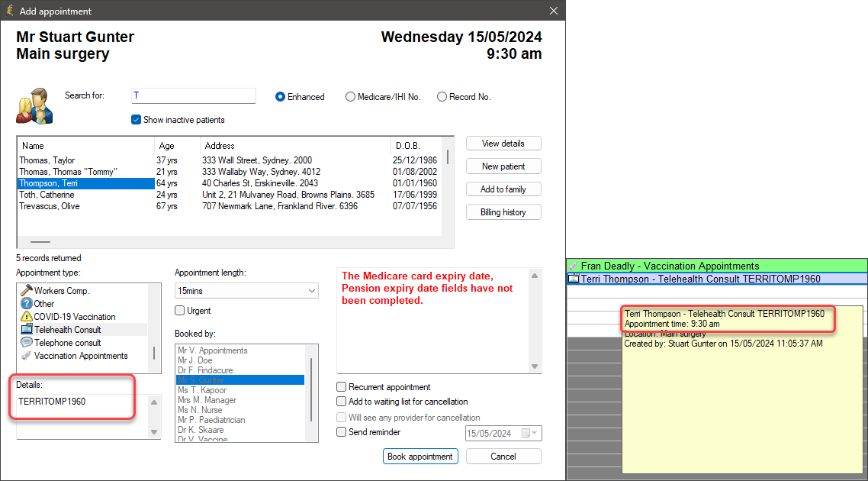Click the COVID-19 Vaccination warning icon
868x481 pixels.
coord(26,316)
